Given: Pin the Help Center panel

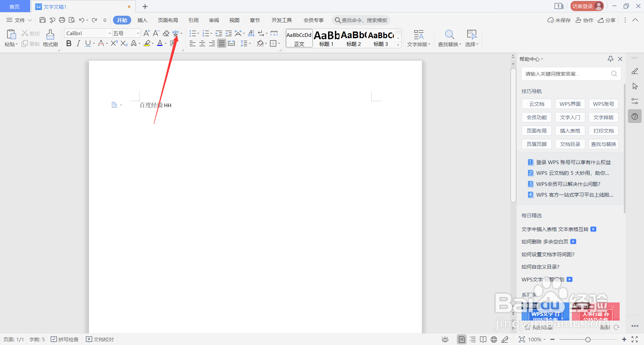Looking at the screenshot, I should (610, 59).
